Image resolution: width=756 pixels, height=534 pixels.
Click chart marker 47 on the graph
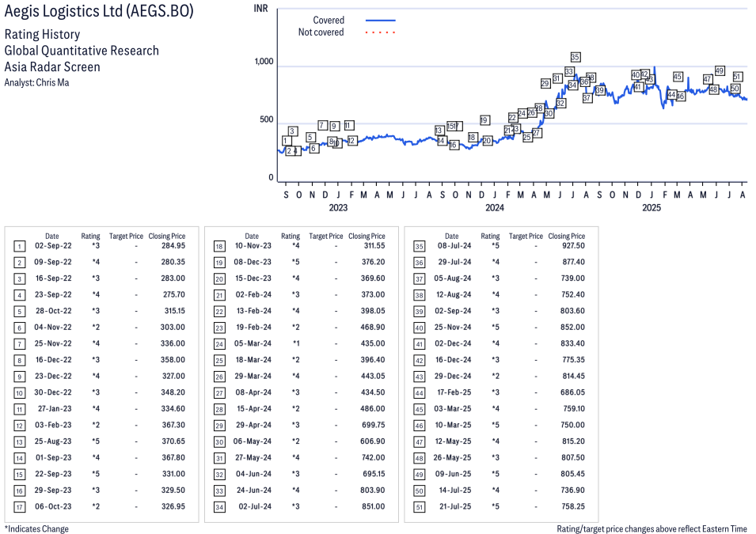point(707,79)
